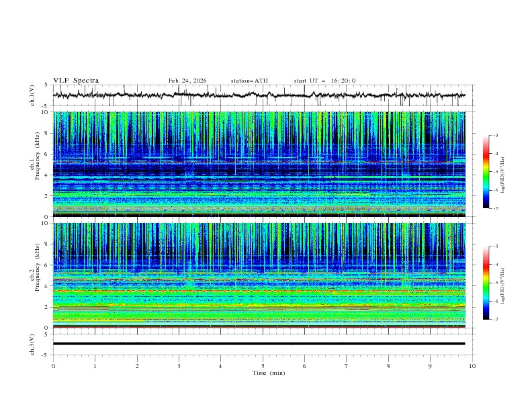Click the "ch.2 Frequency (kHz)" axis label

(35, 267)
